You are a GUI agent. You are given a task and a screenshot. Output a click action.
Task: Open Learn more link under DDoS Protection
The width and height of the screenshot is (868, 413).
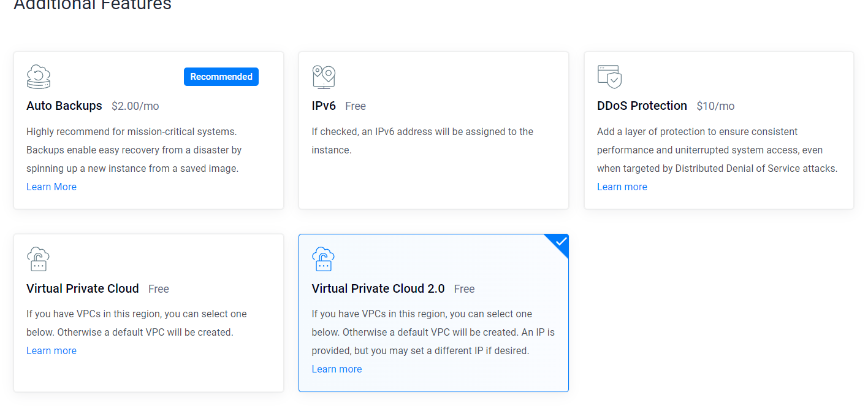coord(622,187)
